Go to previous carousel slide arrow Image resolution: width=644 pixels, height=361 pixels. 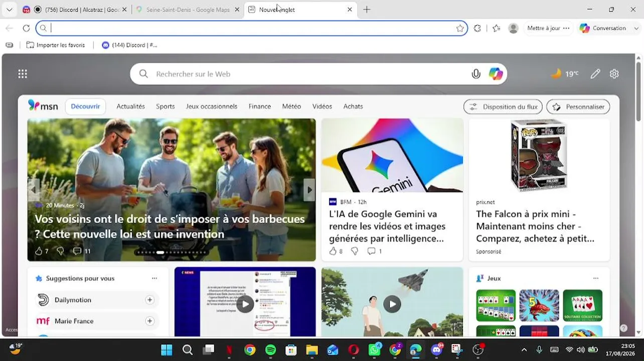34,190
